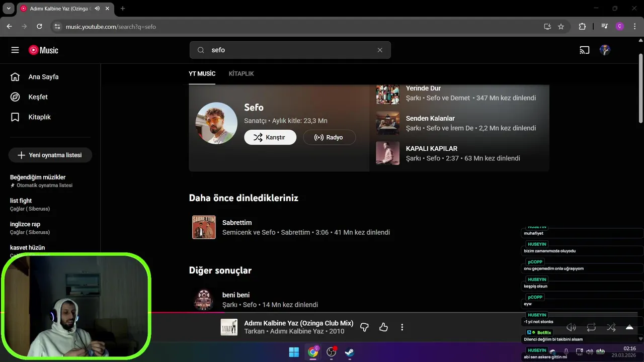This screenshot has height=362, width=644.
Task: Open taskbar clock and date
Action: (x=623, y=352)
